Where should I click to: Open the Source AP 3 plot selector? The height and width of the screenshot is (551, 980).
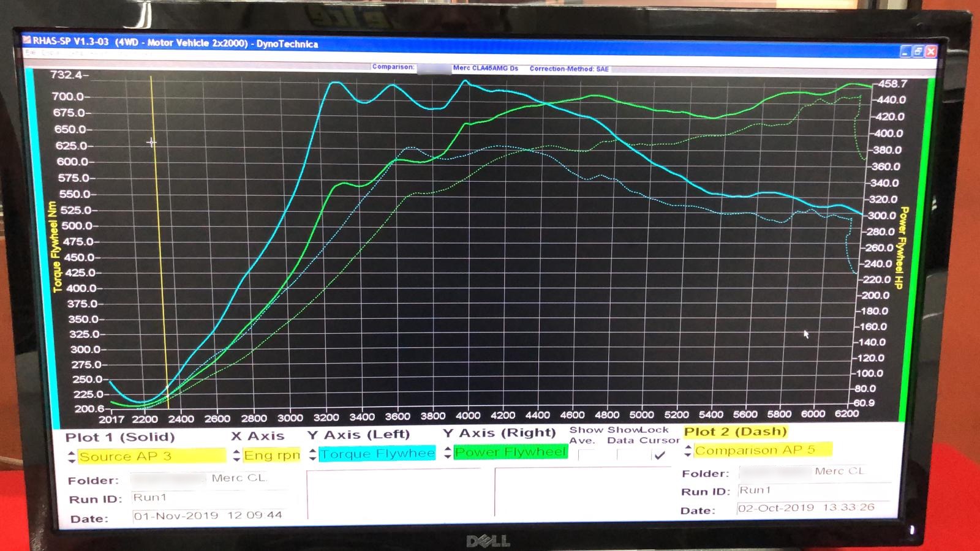coord(152,456)
